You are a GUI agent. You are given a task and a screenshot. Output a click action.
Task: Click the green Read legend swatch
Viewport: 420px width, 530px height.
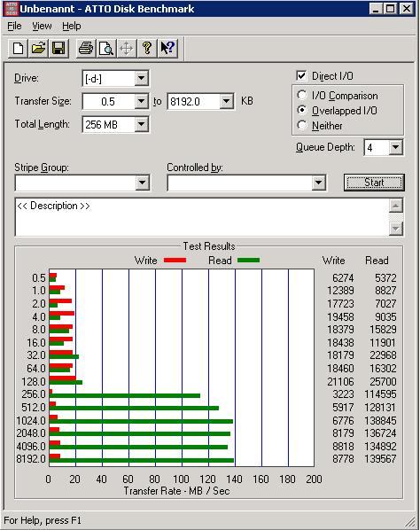(249, 260)
